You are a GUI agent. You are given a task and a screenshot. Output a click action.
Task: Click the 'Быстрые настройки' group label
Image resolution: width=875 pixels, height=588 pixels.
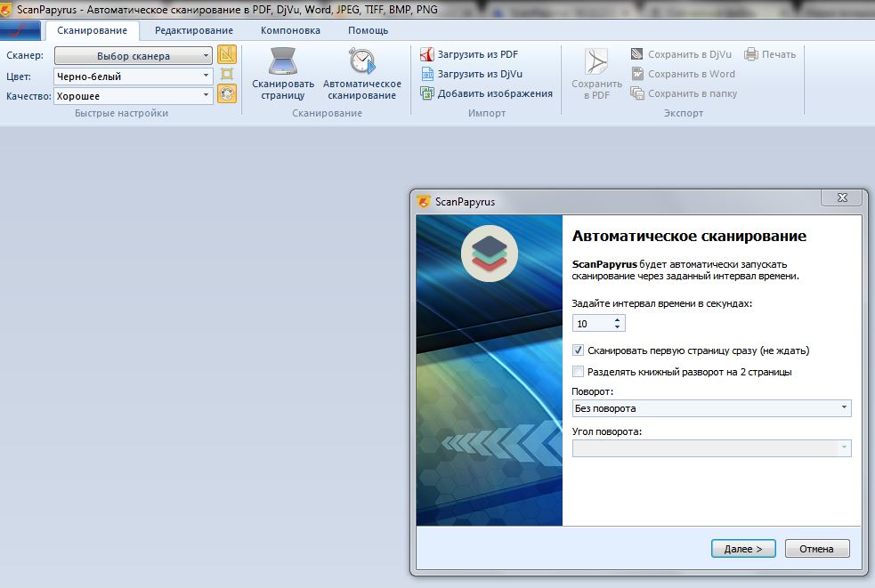point(121,113)
